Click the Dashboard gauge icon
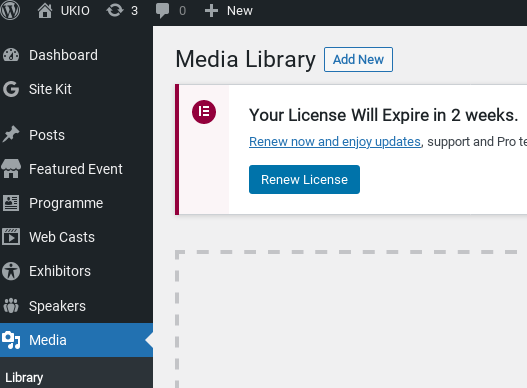Viewport: 527px width, 388px height. (11, 55)
